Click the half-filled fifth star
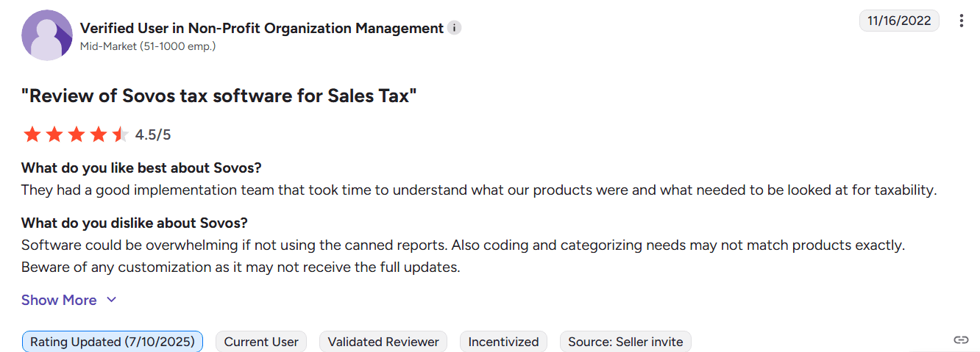 pos(120,134)
